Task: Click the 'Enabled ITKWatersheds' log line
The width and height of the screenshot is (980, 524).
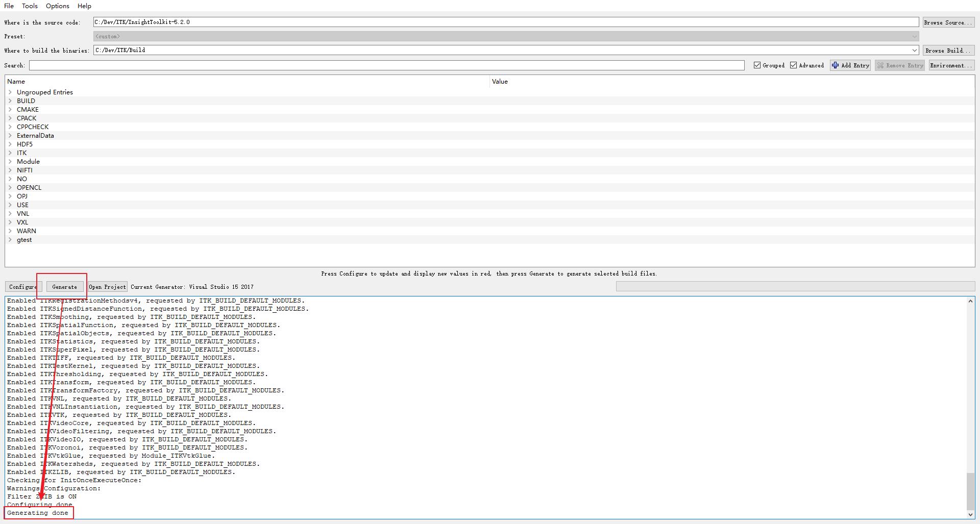Action: pos(134,464)
